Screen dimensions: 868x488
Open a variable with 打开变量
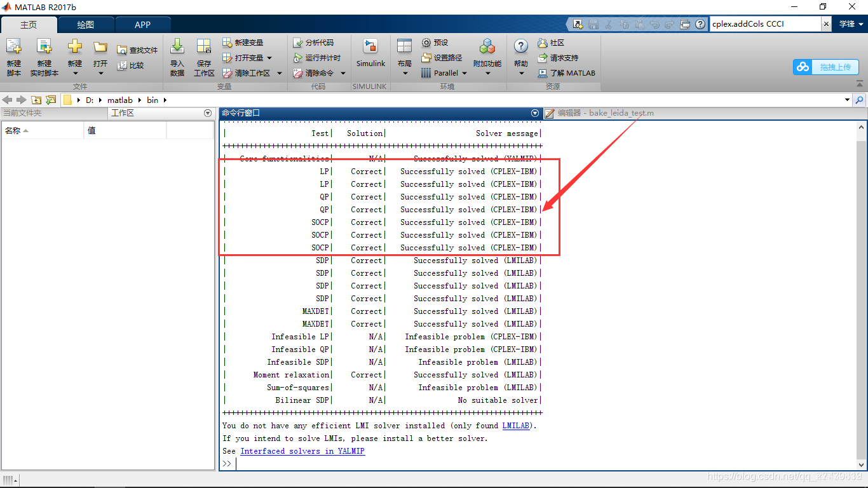(243, 58)
